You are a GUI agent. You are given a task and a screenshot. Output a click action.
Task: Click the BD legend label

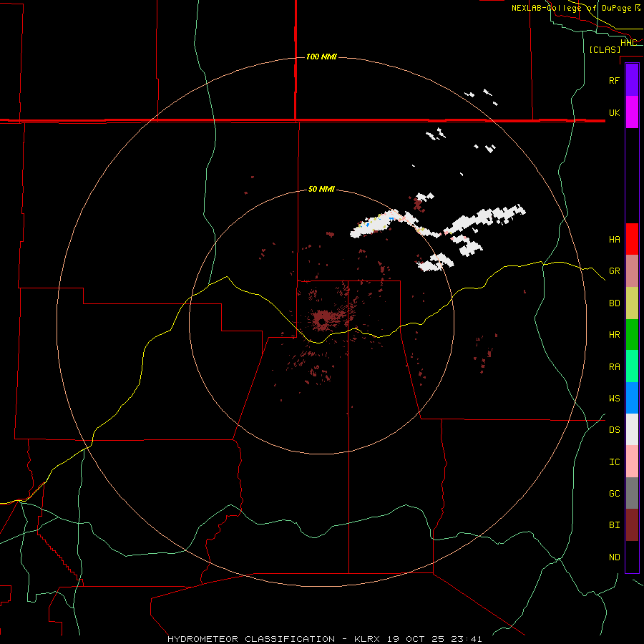(x=614, y=303)
